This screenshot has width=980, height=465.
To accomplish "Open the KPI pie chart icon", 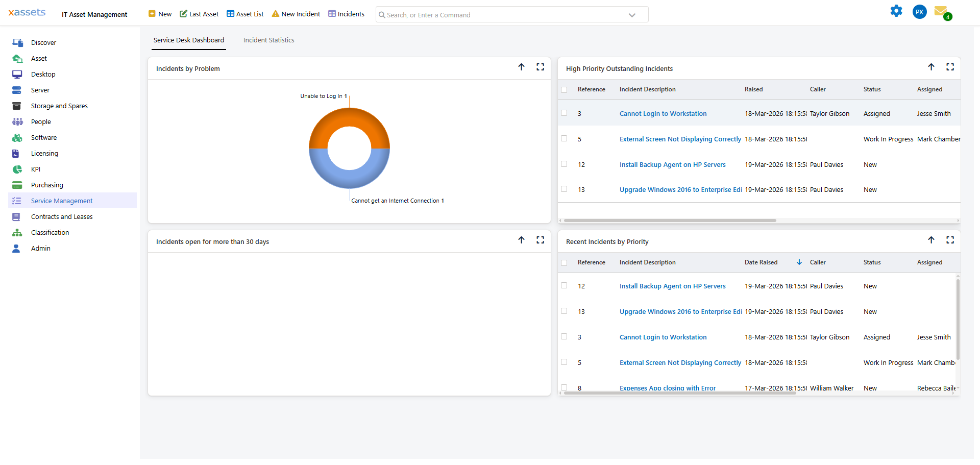I will click(17, 169).
